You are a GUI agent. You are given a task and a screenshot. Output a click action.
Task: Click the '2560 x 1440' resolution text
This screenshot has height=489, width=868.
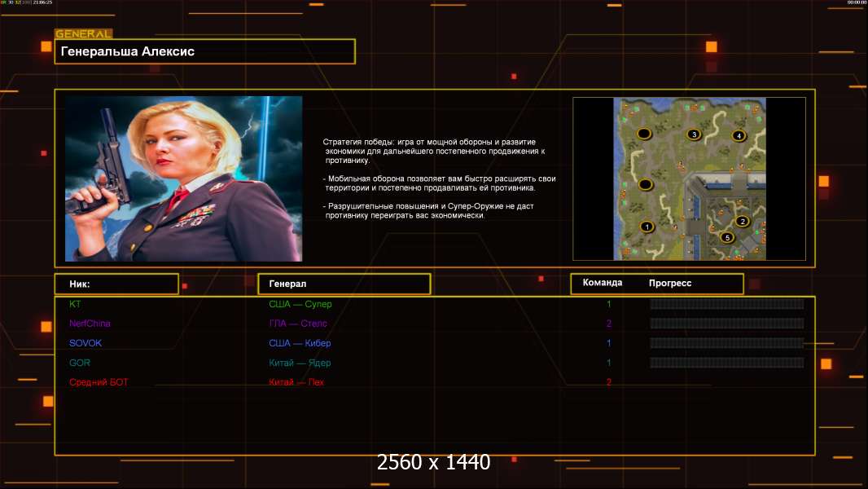pos(433,462)
